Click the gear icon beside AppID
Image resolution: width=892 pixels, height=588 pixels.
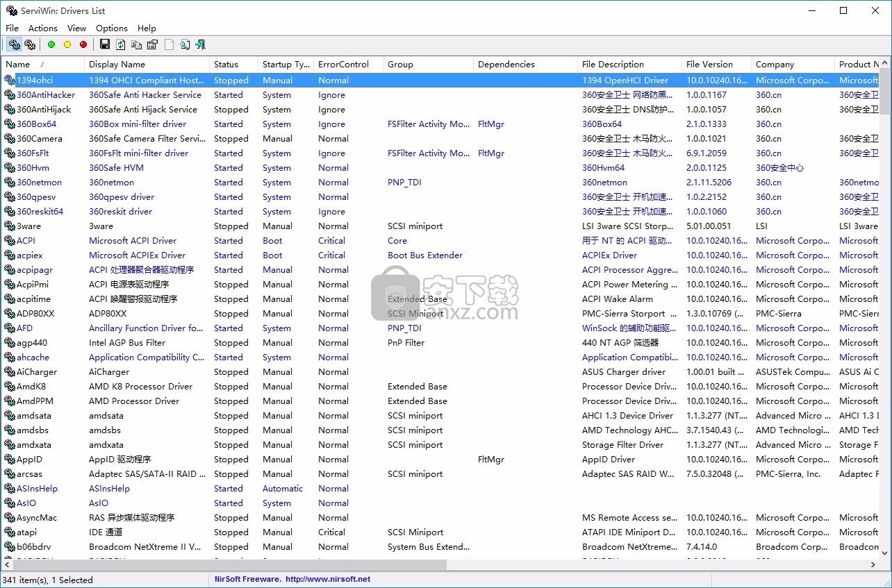[10, 460]
